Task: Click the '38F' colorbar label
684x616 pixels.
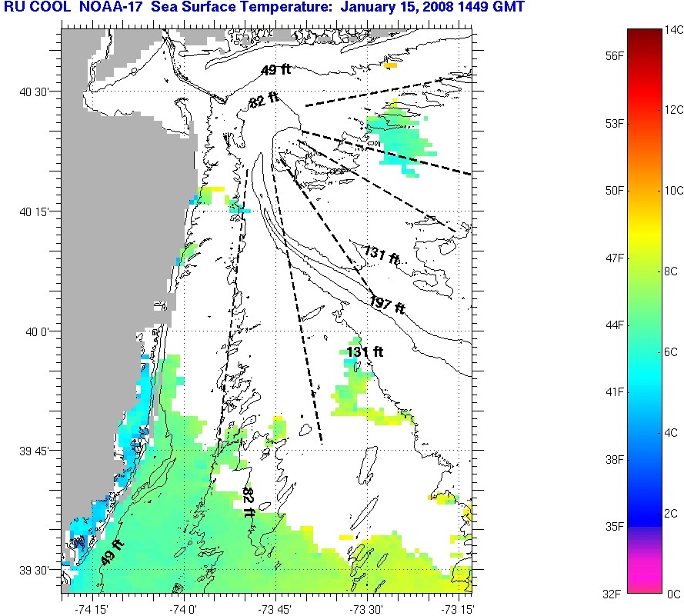Action: [x=615, y=459]
